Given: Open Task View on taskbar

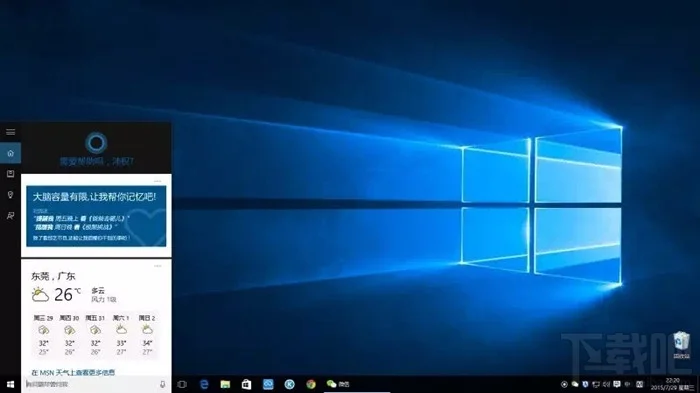Looking at the screenshot, I should (182, 384).
